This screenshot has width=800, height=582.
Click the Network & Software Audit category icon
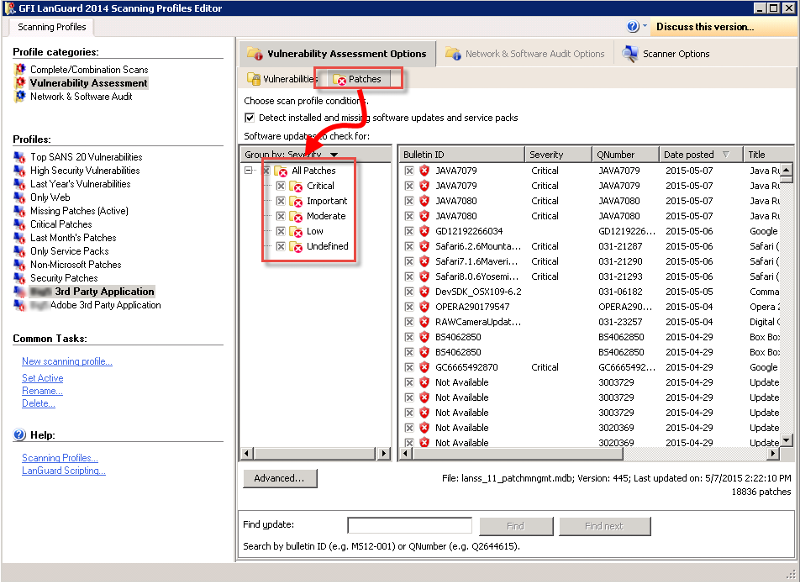coord(20,96)
